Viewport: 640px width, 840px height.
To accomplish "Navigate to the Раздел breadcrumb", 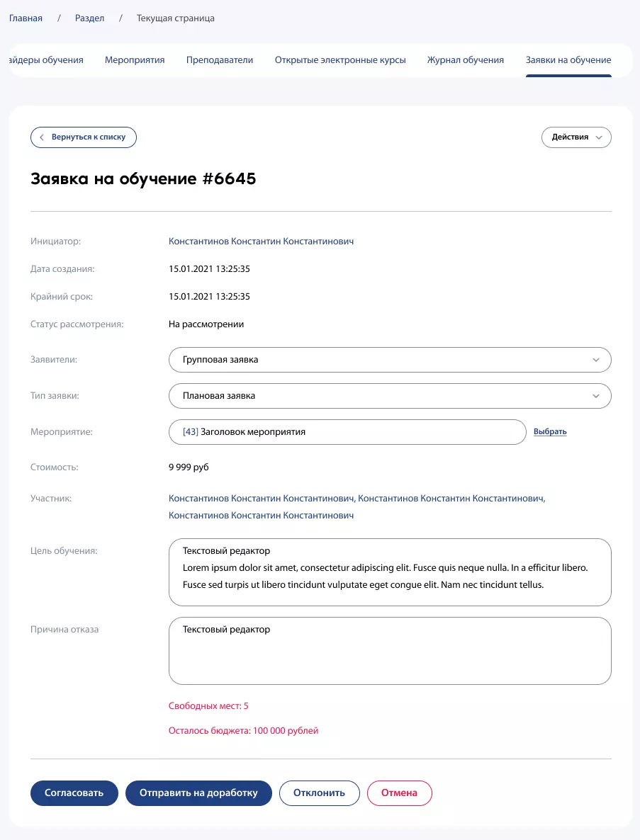I will (90, 18).
